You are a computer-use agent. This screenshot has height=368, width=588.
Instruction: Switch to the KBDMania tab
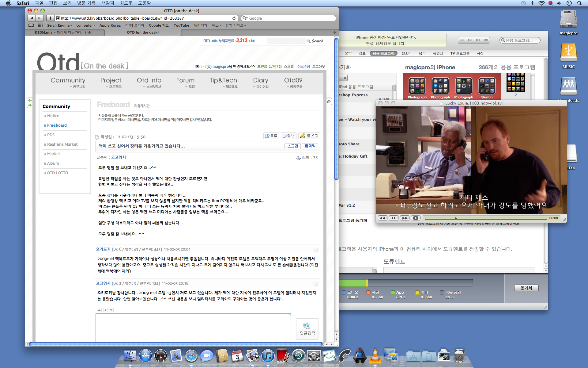65,32
